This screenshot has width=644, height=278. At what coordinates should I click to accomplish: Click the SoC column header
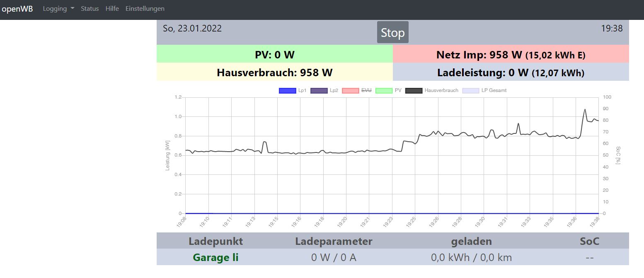[x=589, y=241]
